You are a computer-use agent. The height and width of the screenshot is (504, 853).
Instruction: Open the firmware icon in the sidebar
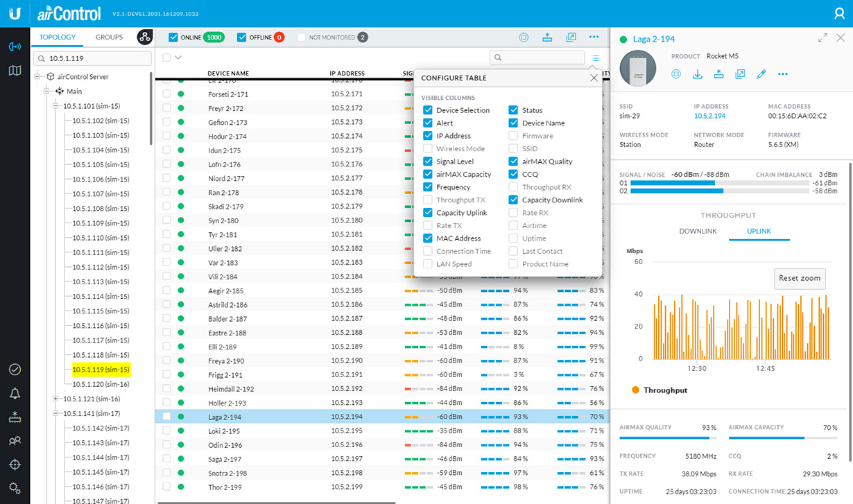pyautogui.click(x=15, y=417)
